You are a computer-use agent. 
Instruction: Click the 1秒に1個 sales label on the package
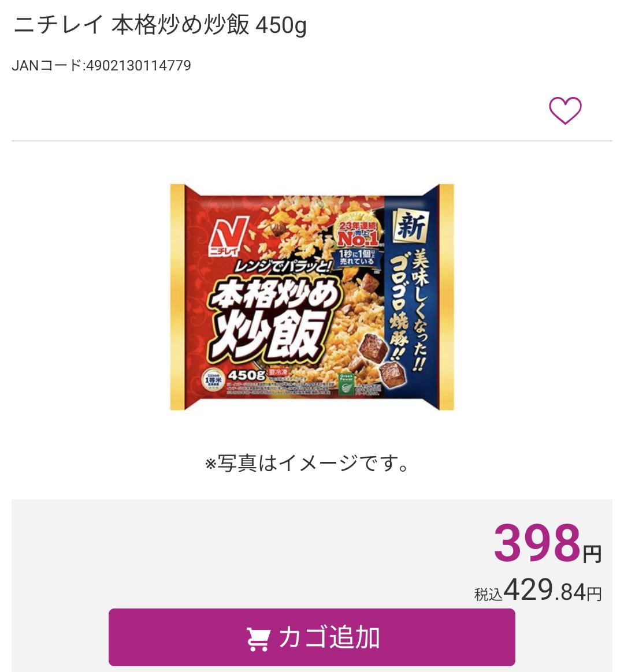tap(356, 257)
